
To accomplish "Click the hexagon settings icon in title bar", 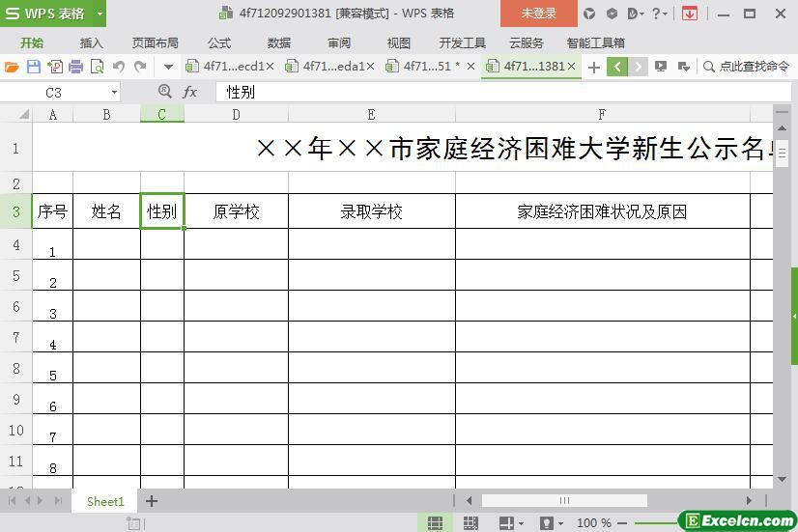I will click(612, 14).
